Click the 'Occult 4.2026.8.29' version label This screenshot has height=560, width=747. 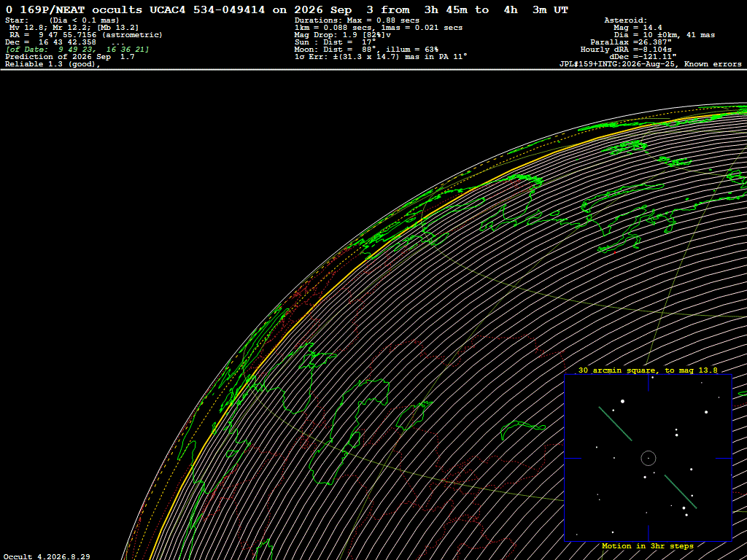pos(47,556)
